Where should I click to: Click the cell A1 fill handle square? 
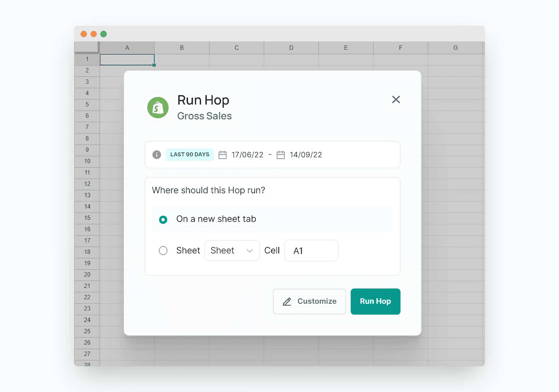pyautogui.click(x=154, y=65)
